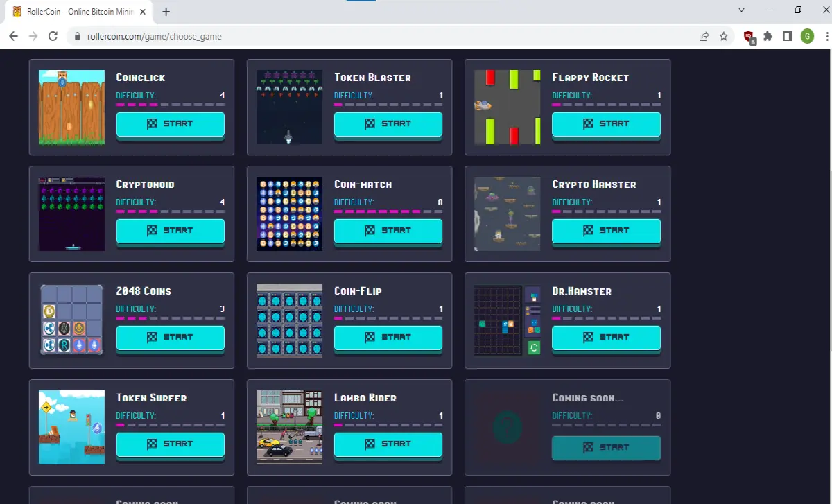Open a new browser tab
832x504 pixels.
[x=166, y=12]
